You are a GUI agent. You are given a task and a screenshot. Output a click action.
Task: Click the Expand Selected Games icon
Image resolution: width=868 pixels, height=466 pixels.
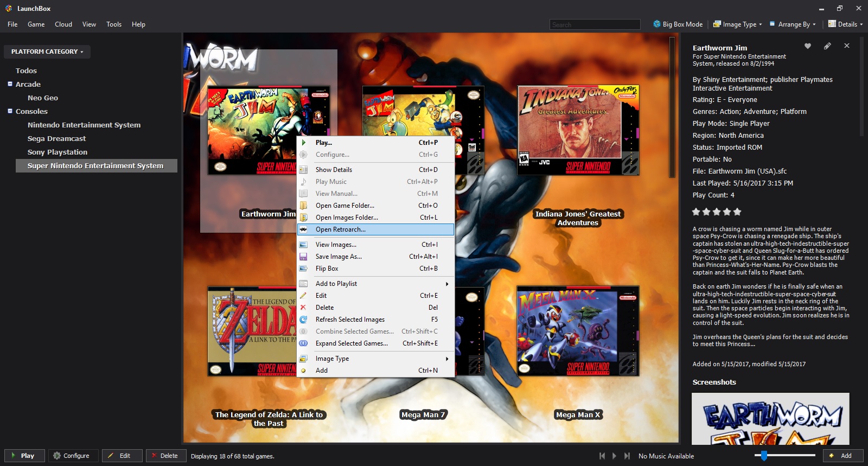(x=303, y=343)
